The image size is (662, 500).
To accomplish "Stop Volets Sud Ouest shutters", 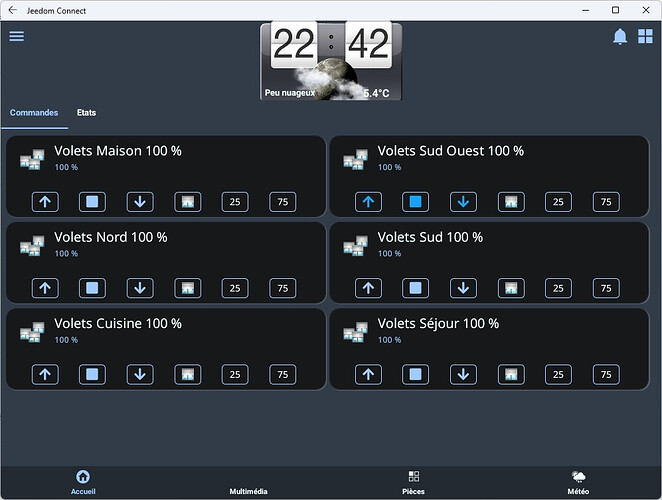I will tap(416, 202).
